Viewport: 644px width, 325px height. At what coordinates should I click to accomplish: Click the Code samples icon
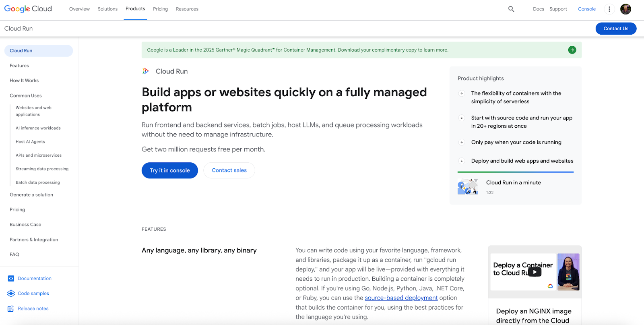[x=11, y=294]
